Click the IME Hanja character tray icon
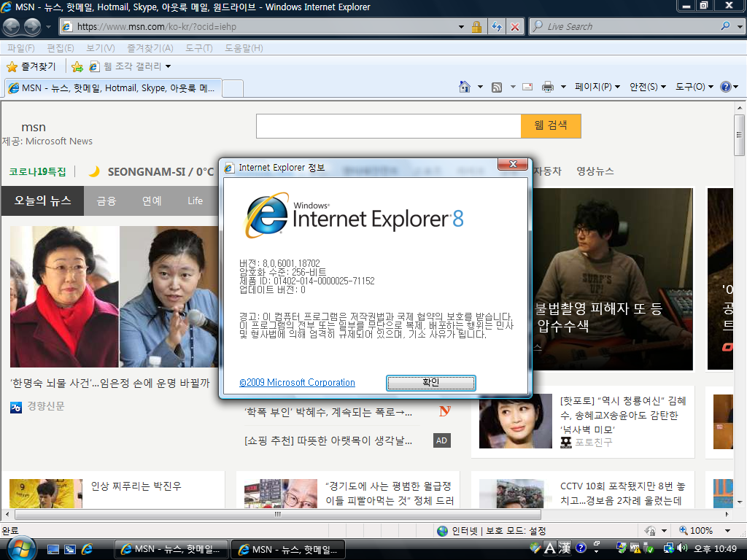This screenshot has height=560, width=747. click(565, 548)
